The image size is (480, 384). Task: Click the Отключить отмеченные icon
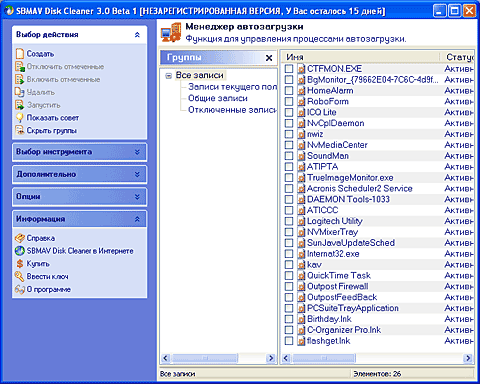[x=20, y=67]
